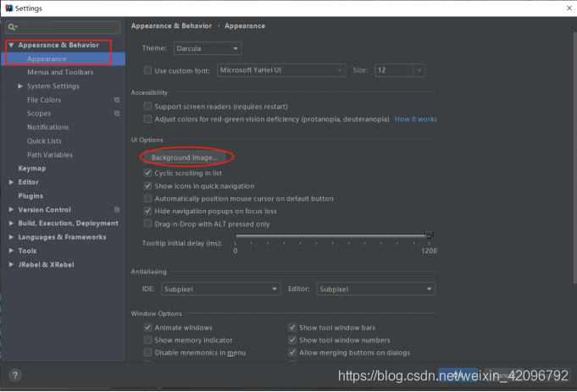The height and width of the screenshot is (392, 577).
Task: Uncheck Show tool window bars
Action: click(292, 328)
